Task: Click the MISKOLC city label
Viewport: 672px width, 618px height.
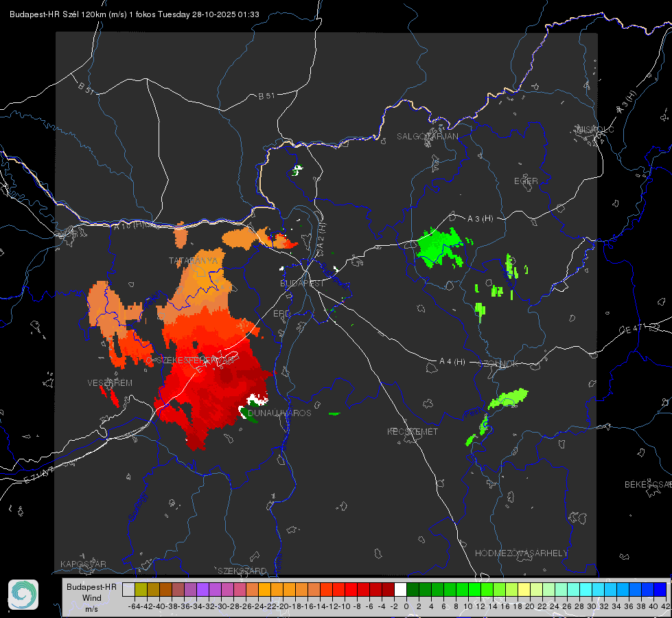Action: tap(595, 129)
